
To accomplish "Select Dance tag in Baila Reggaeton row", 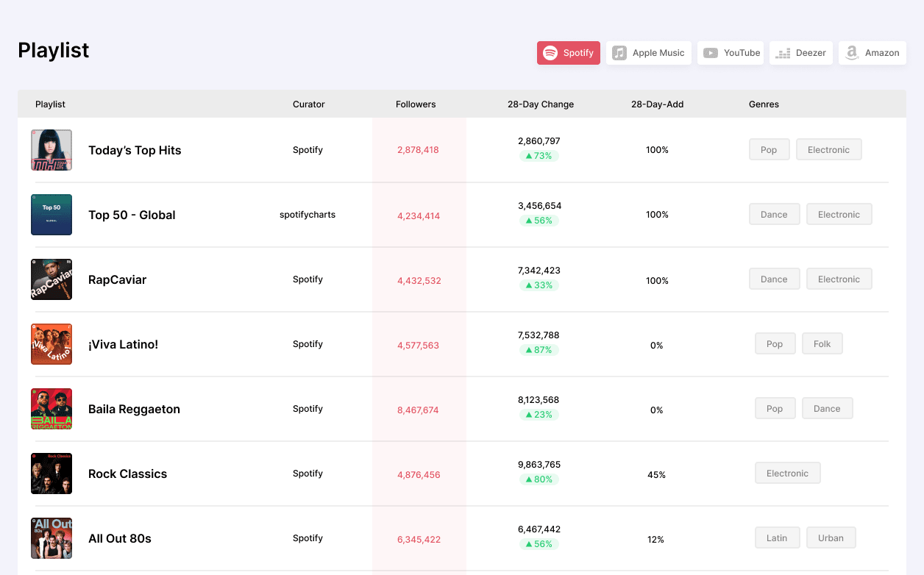I will 827,409.
